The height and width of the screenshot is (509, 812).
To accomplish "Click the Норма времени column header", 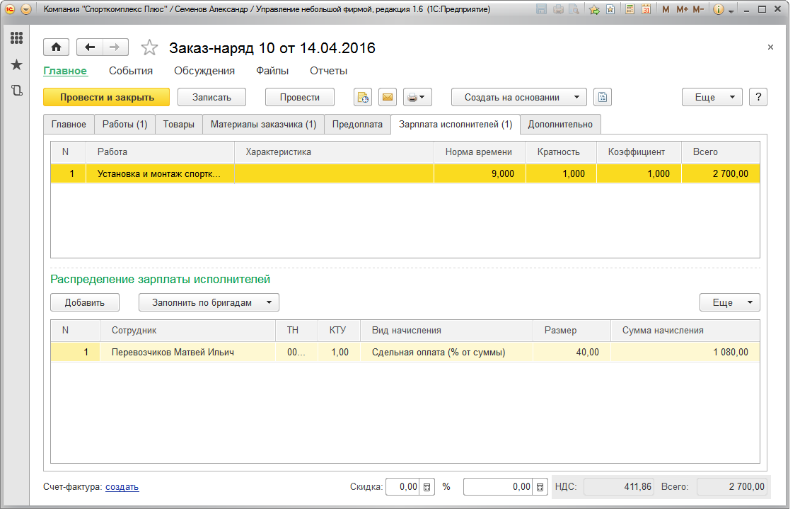I will tap(480, 152).
